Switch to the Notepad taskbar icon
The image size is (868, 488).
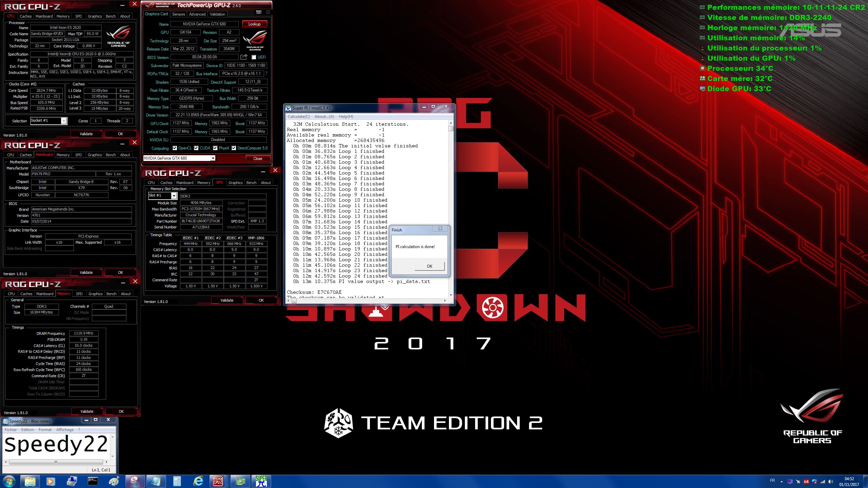tap(156, 481)
